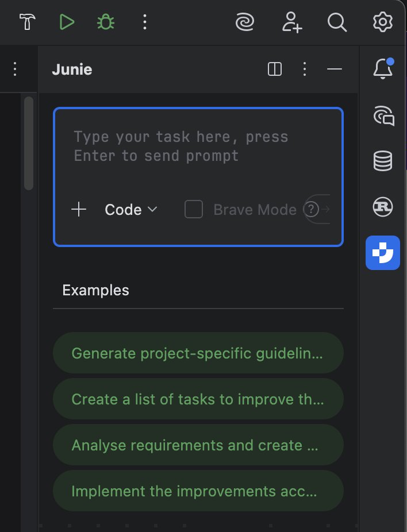Open left panel vertical dots menu

point(14,69)
